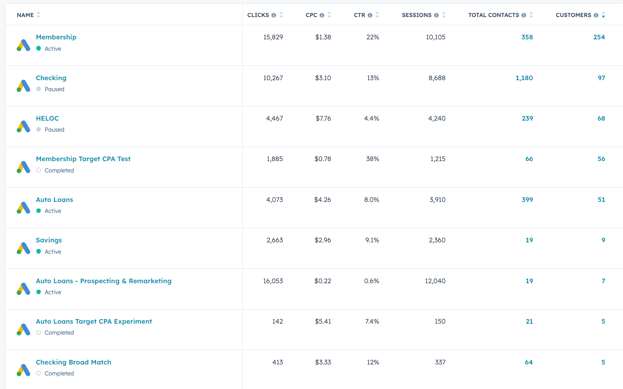Click the CTR column info icon

[370, 15]
